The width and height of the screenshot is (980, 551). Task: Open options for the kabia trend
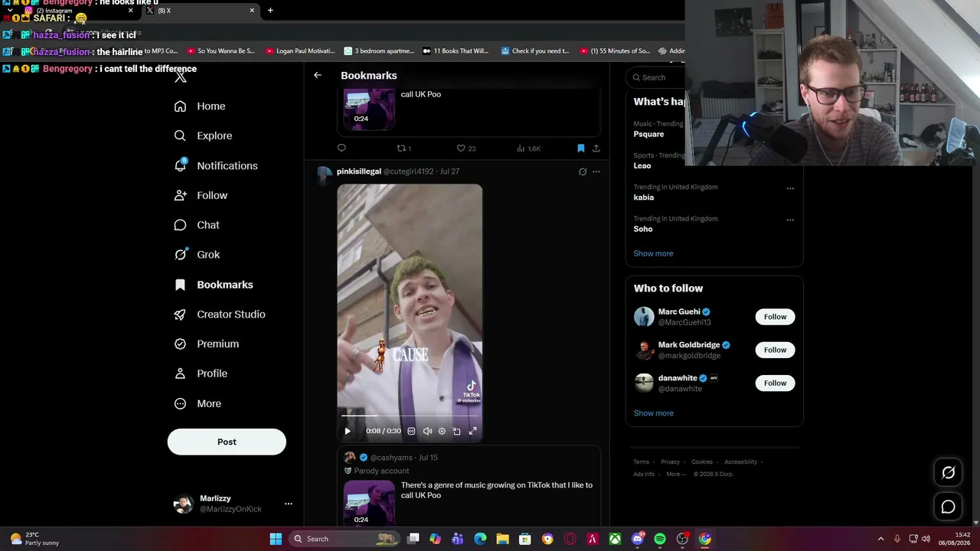point(790,188)
